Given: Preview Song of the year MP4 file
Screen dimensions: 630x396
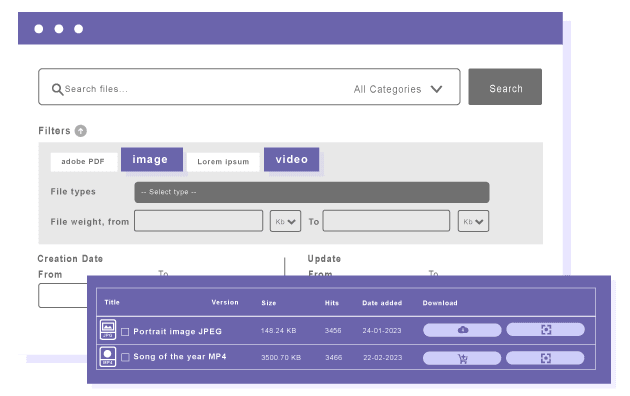Looking at the screenshot, I should [545, 358].
